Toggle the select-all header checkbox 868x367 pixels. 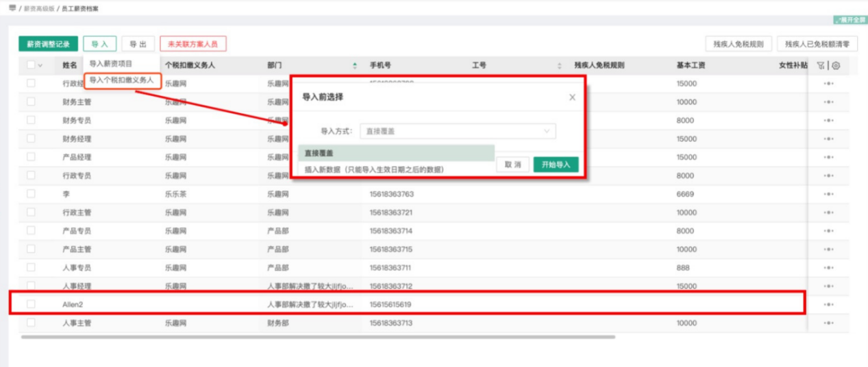(31, 65)
